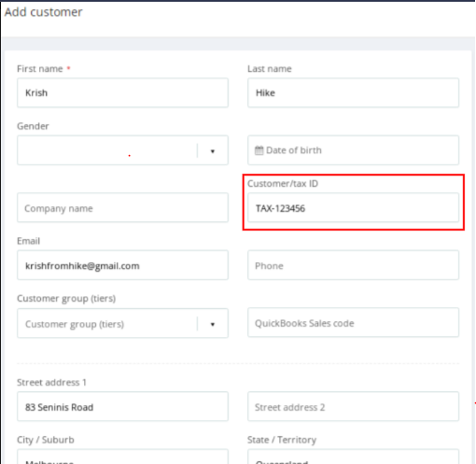Click the Street address 1 label text
This screenshot has height=464, width=476.
coord(51,383)
